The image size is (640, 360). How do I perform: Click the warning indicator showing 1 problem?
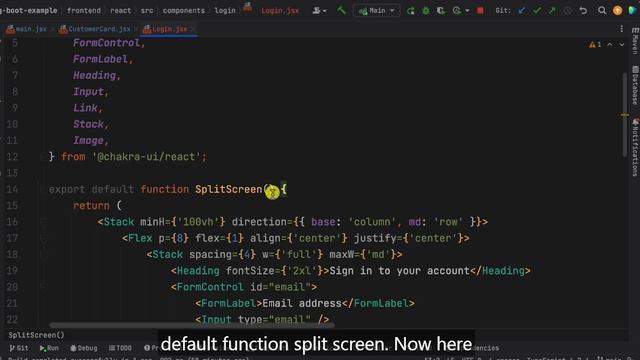tap(595, 44)
